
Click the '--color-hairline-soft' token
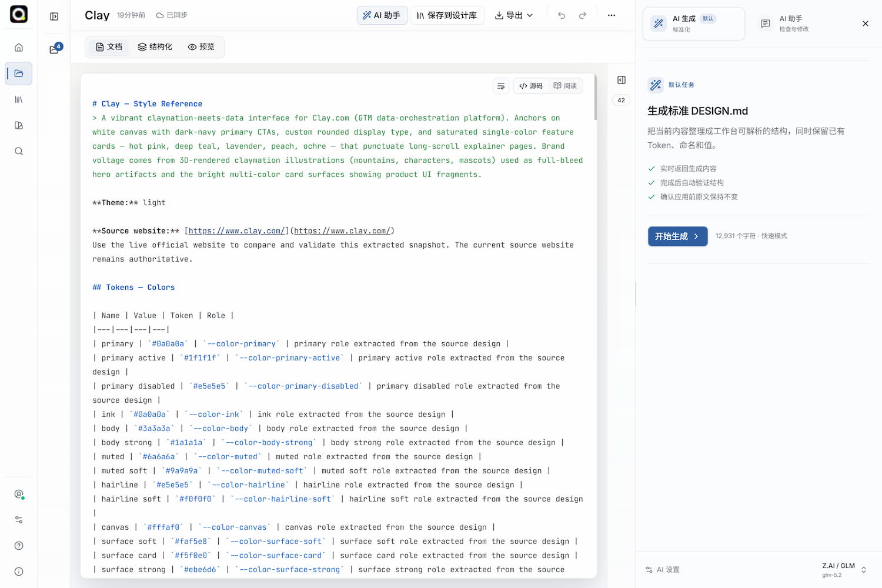click(283, 499)
